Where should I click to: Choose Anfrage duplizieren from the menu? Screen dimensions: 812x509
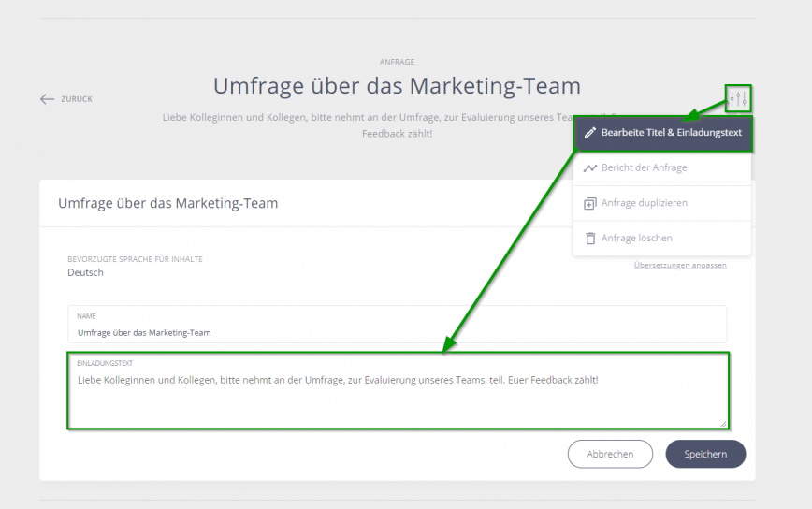point(661,203)
